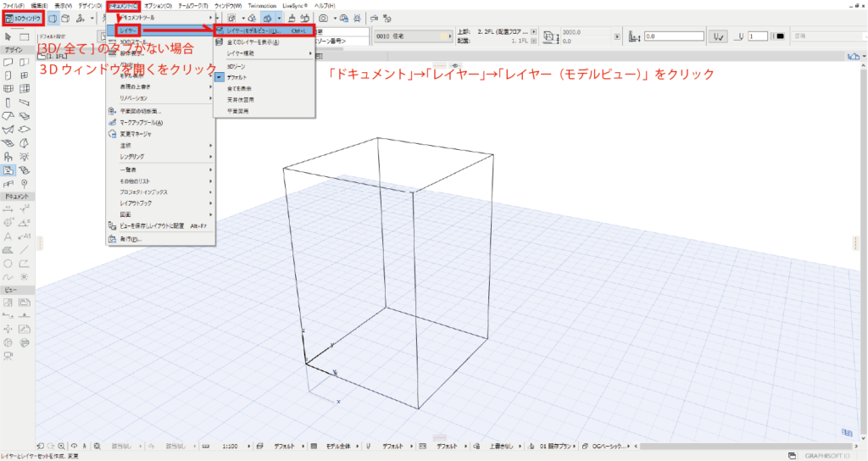Select the Column tool in the toolbox
This screenshot has height=461, width=868.
[x=8, y=103]
